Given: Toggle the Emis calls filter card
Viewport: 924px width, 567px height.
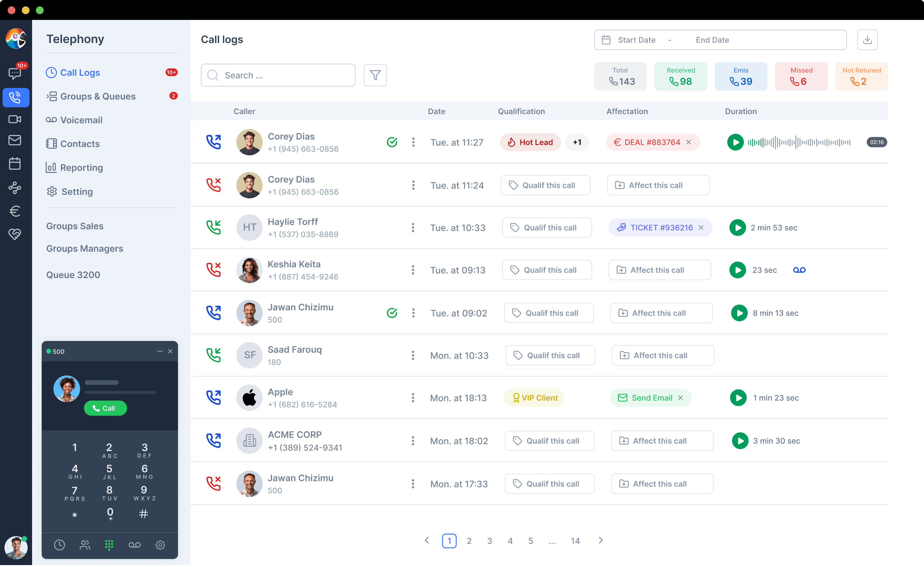Looking at the screenshot, I should 740,76.
